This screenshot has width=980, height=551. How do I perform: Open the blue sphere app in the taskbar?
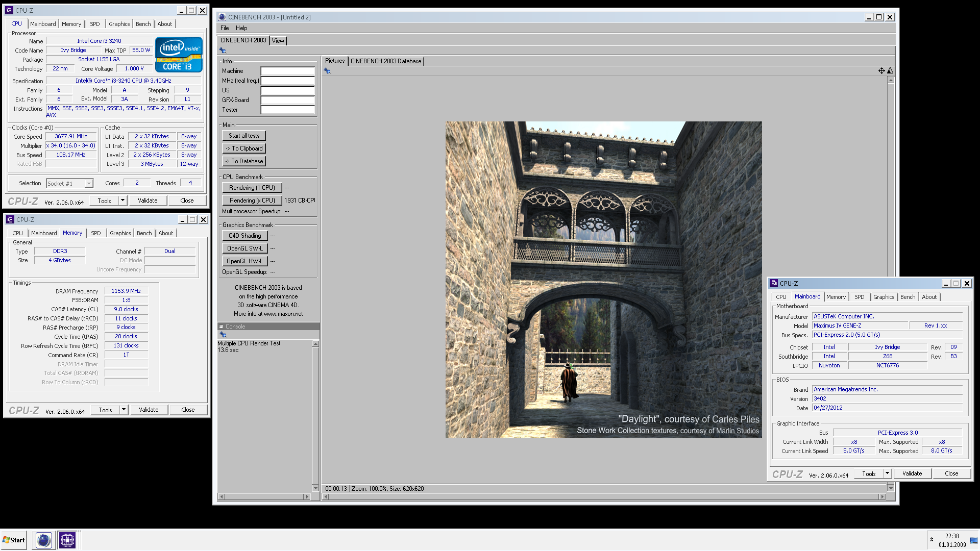(x=44, y=540)
